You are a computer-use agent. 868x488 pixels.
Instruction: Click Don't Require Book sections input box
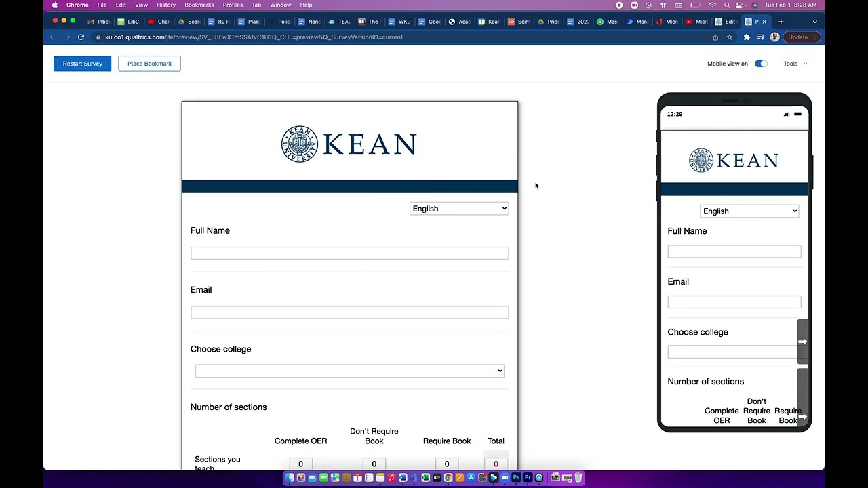tap(374, 464)
